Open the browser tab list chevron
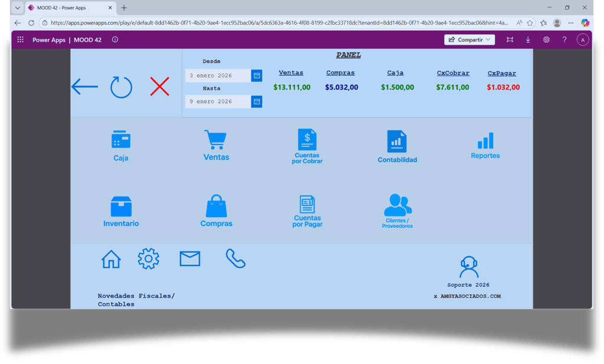 (17, 8)
